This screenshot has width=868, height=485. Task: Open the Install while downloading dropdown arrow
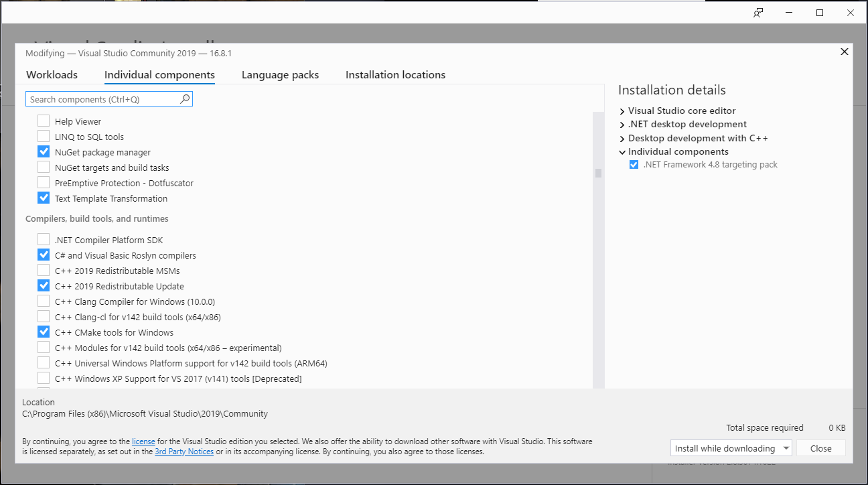[786, 448]
